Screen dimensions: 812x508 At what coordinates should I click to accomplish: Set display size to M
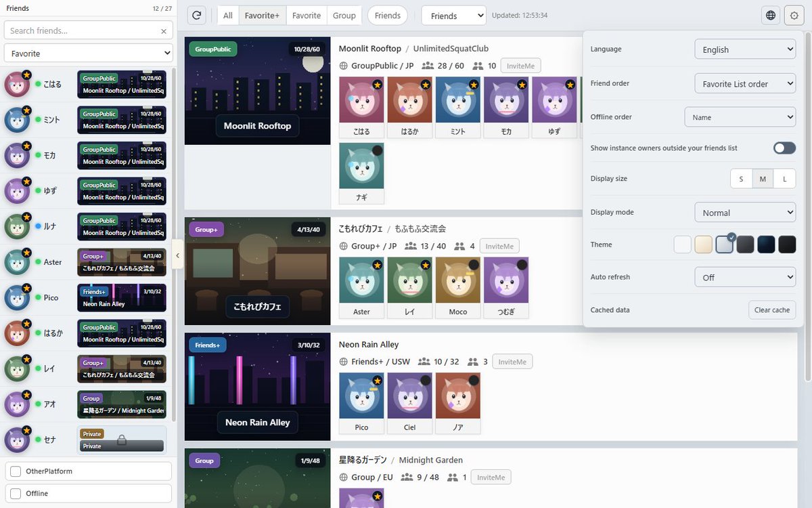pyautogui.click(x=763, y=179)
